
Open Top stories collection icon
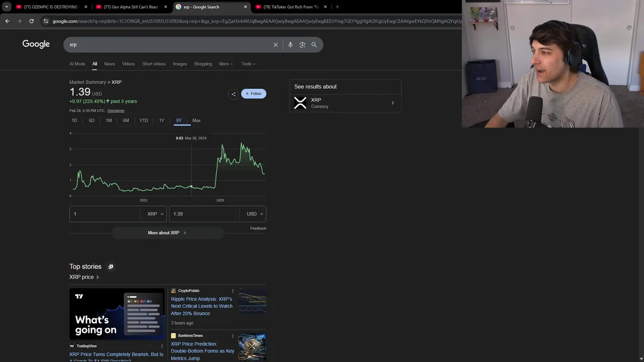pos(111,266)
